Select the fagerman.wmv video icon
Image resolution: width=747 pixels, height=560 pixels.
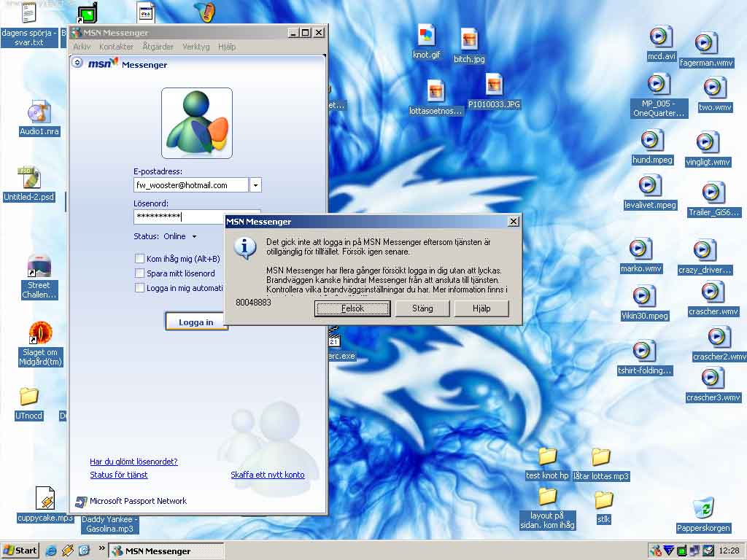click(706, 43)
